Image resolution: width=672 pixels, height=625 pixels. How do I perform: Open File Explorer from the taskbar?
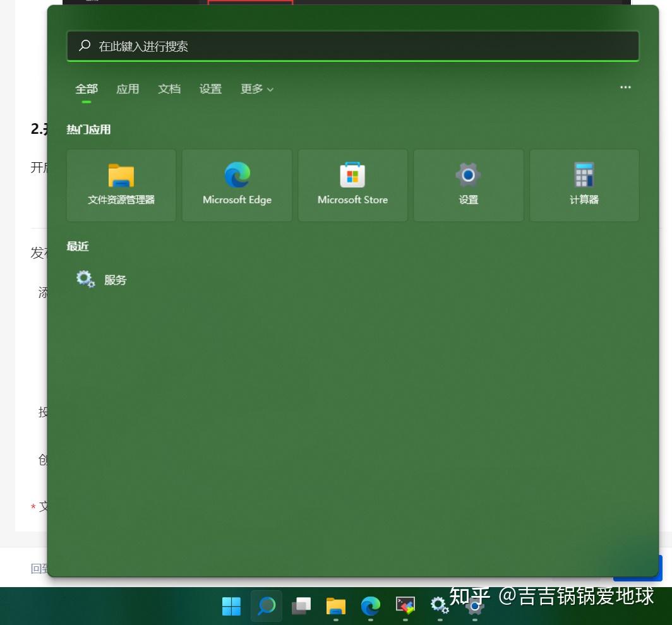click(336, 606)
